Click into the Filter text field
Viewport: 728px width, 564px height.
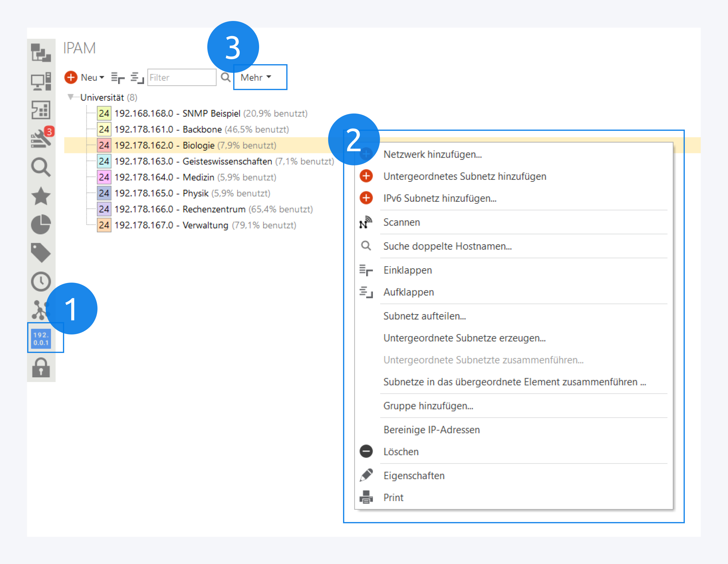(x=181, y=77)
